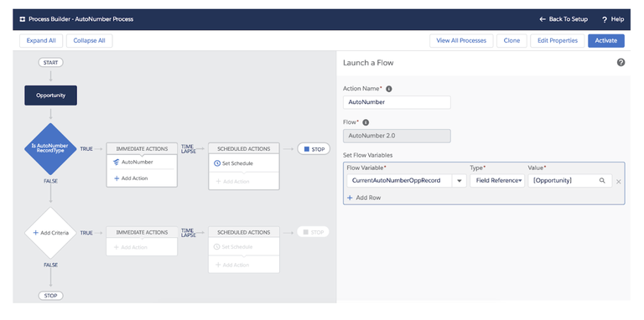Click the Edit Properties button
This screenshot has width=644, height=320.
[x=558, y=40]
